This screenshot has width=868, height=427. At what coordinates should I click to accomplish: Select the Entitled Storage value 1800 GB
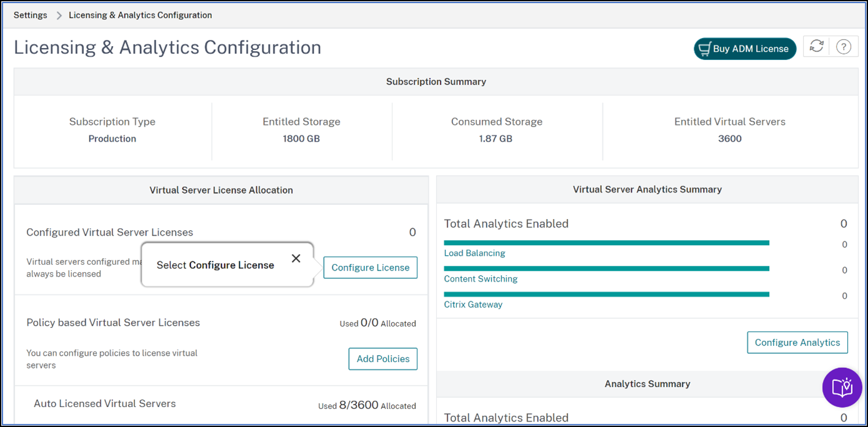coord(301,139)
